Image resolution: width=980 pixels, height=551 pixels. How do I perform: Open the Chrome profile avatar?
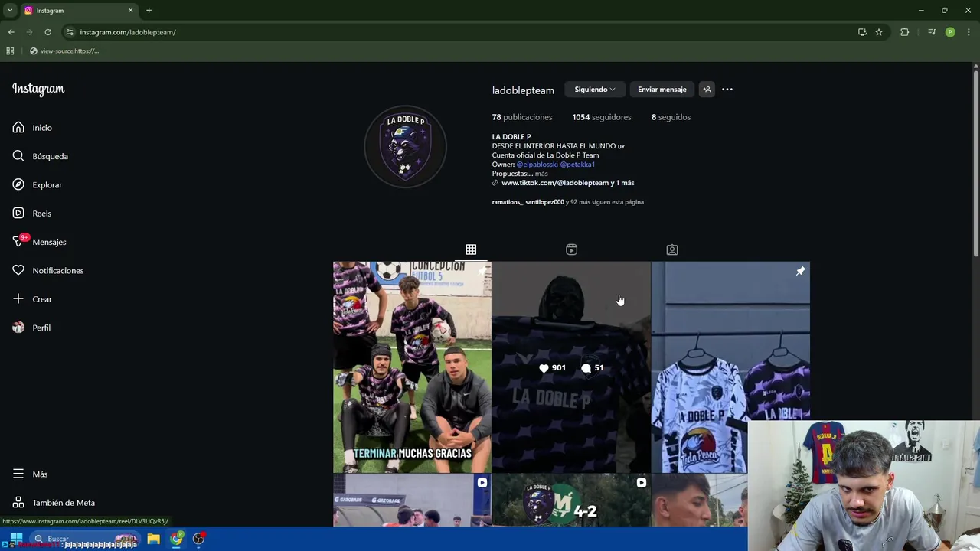pyautogui.click(x=950, y=32)
